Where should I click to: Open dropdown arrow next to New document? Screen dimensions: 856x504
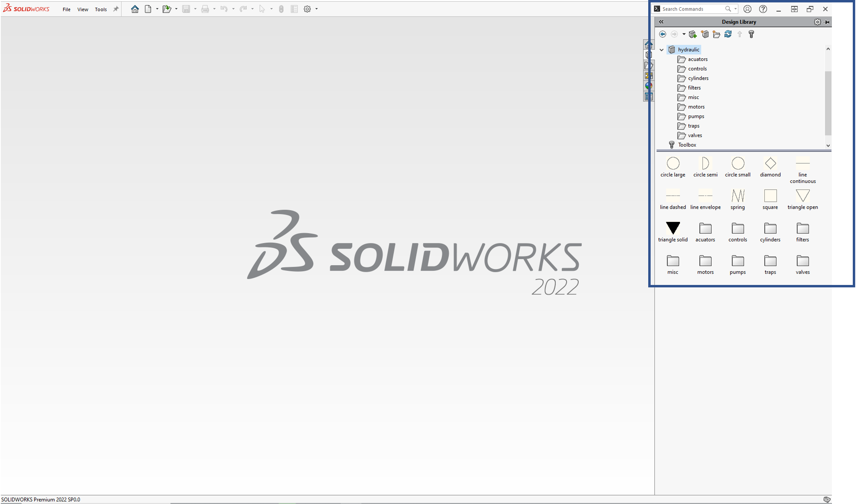(x=157, y=9)
